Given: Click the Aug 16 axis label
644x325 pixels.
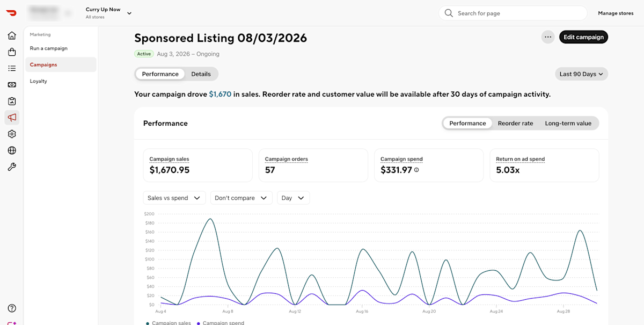Looking at the screenshot, I should [x=362, y=311].
